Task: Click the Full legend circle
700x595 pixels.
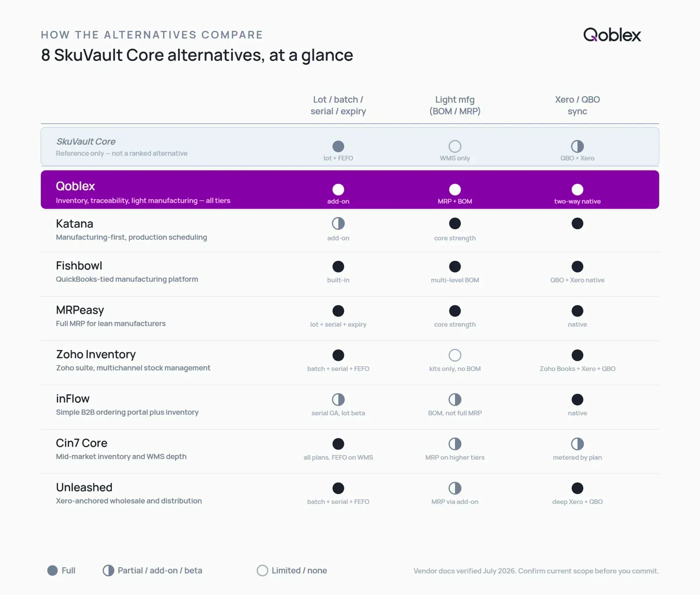Action: (x=52, y=570)
